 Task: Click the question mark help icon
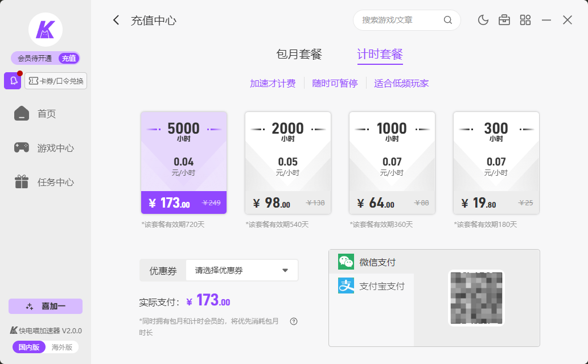coord(294,321)
